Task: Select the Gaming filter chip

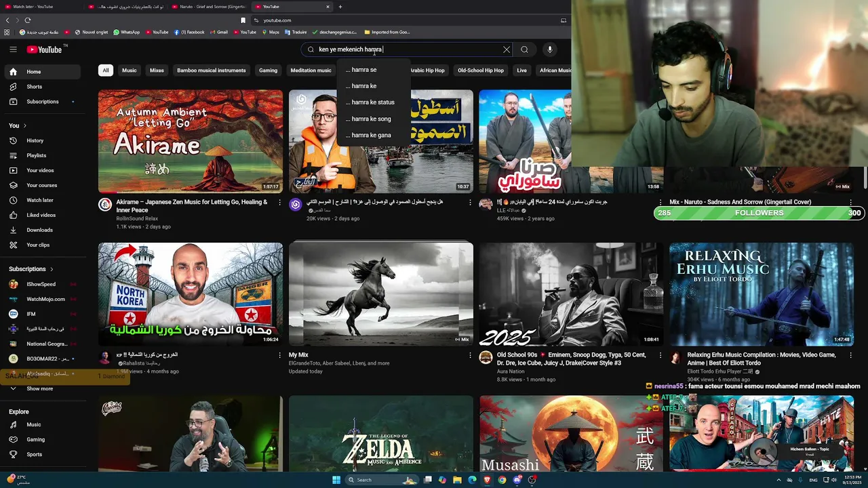Action: [x=268, y=70]
